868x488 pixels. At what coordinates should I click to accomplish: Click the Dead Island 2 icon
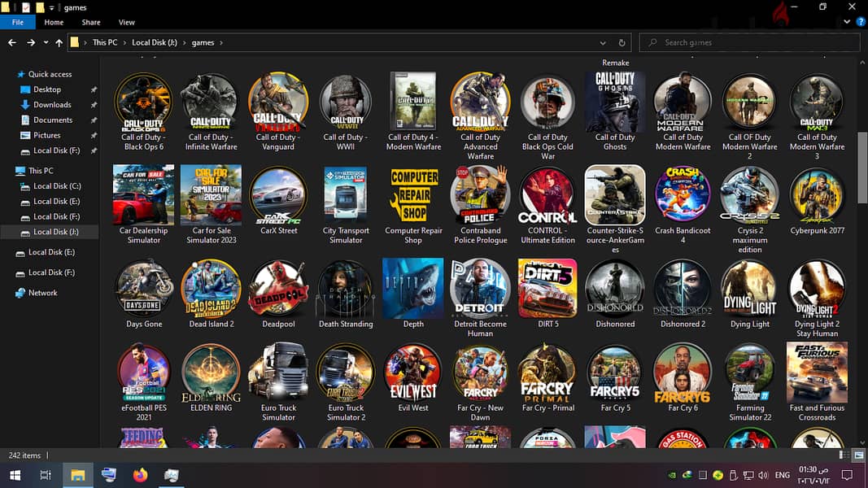(x=211, y=288)
